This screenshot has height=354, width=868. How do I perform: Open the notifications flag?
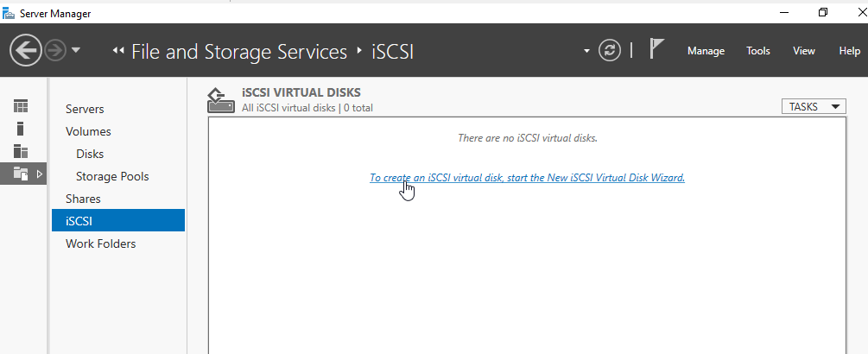coord(656,49)
